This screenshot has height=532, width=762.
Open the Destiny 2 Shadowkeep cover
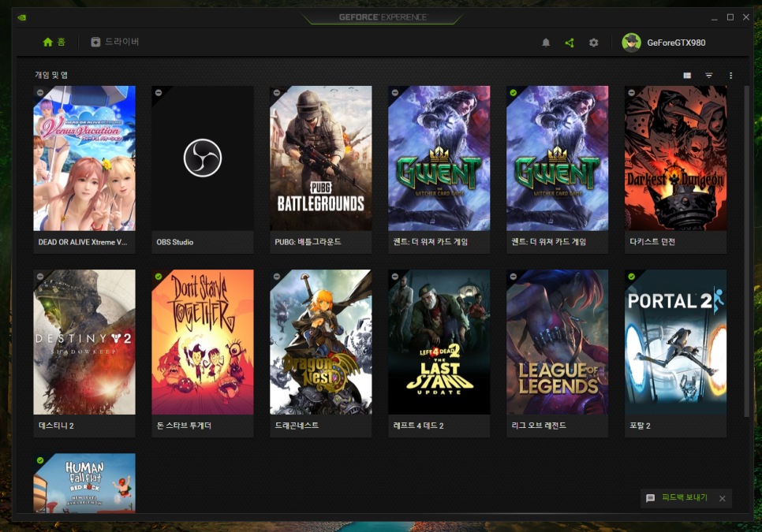pos(84,342)
